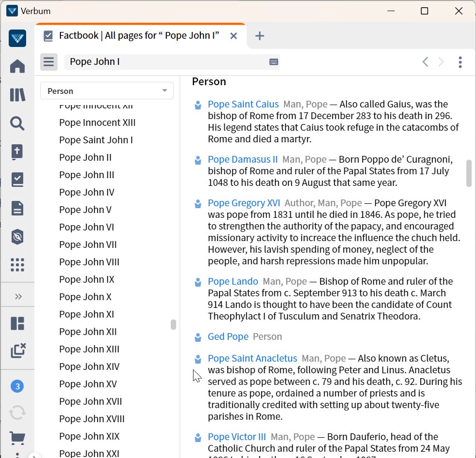Expand the sidebar with double chevron

click(x=18, y=296)
